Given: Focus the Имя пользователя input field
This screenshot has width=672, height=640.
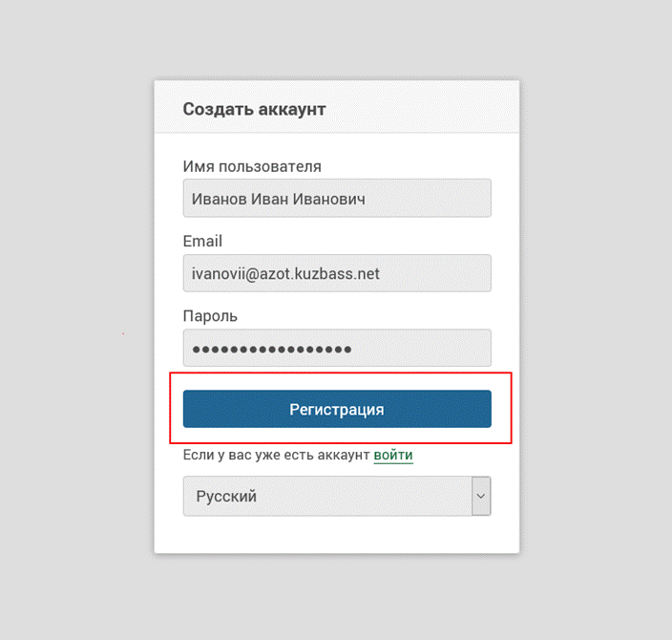Looking at the screenshot, I should (x=337, y=198).
